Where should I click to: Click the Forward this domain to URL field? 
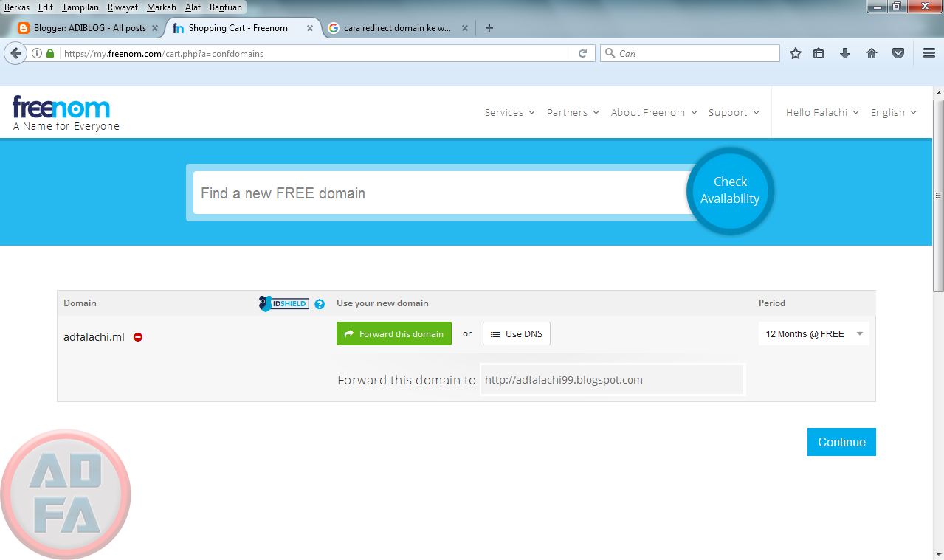pos(613,380)
